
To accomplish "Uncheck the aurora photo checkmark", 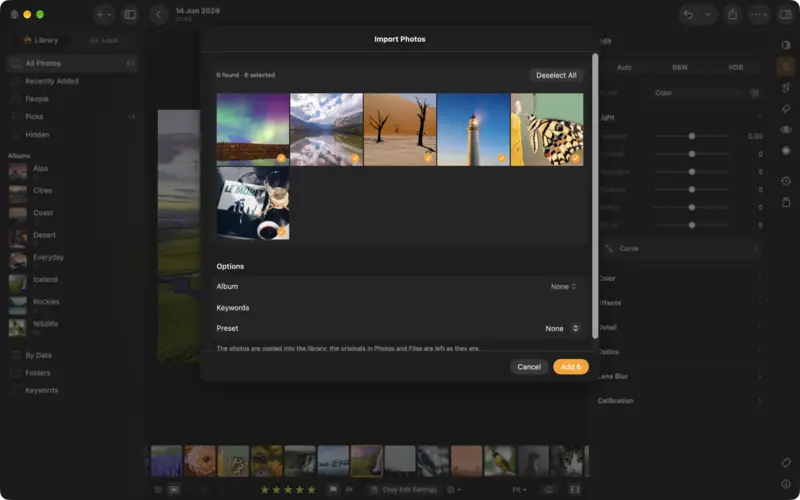I will (281, 158).
